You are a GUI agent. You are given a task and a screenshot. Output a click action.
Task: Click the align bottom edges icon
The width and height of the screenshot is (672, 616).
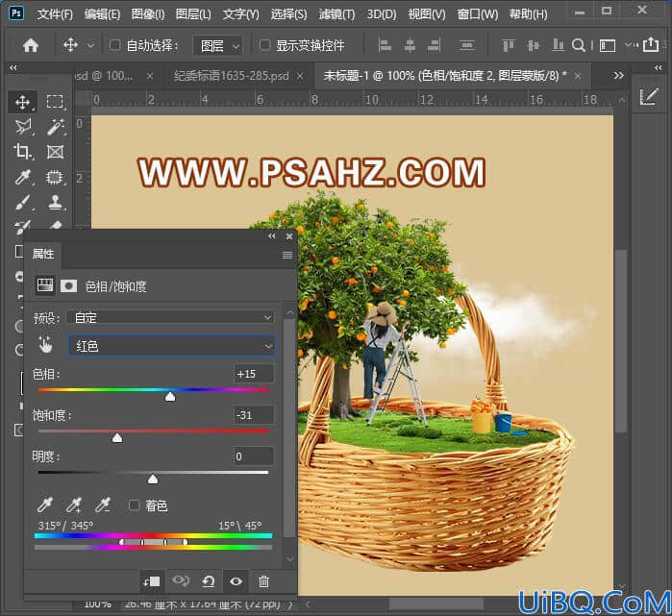pyautogui.click(x=558, y=45)
